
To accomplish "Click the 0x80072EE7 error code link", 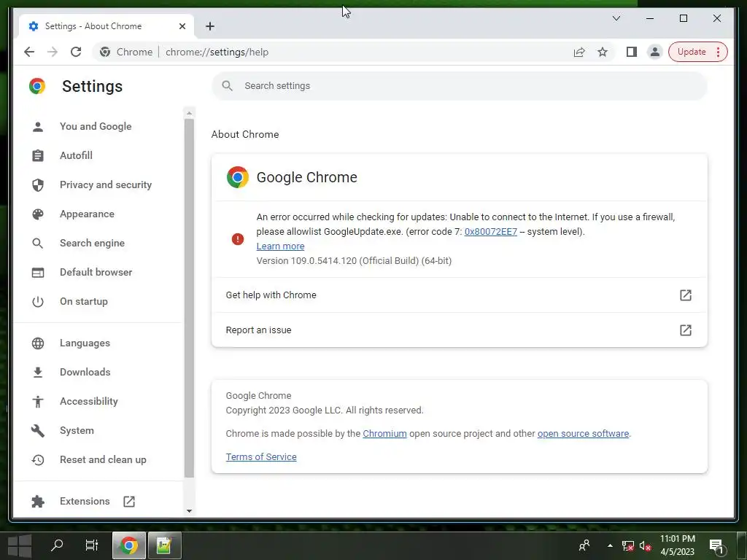I will click(x=491, y=231).
